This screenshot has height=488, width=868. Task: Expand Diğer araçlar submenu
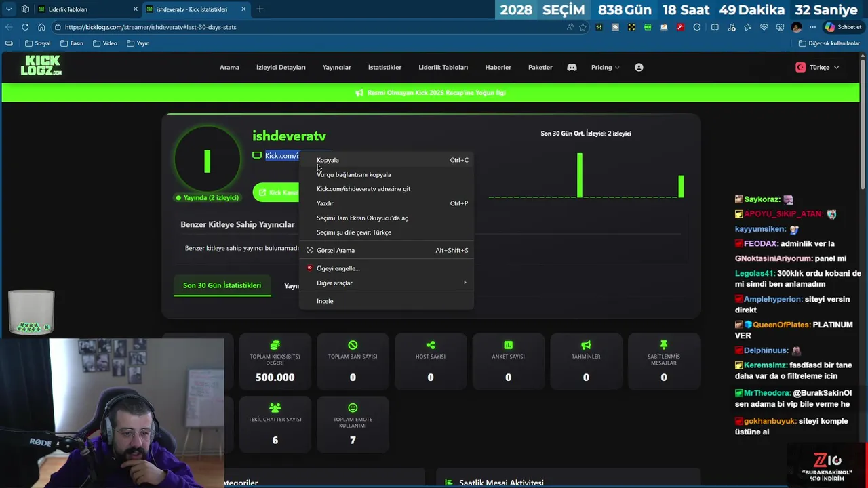[x=387, y=283]
